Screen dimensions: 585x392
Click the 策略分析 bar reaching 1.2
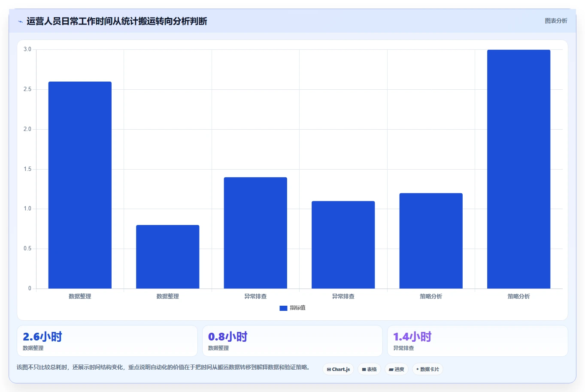(x=431, y=241)
